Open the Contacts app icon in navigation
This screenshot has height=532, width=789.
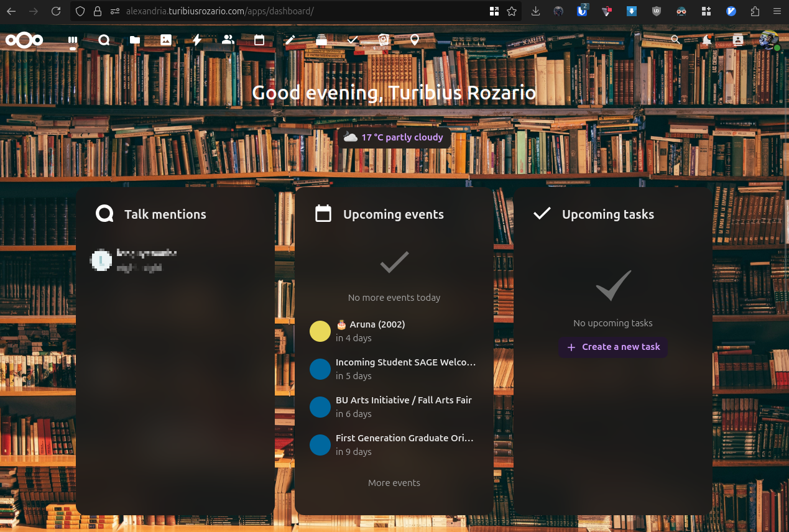click(228, 40)
